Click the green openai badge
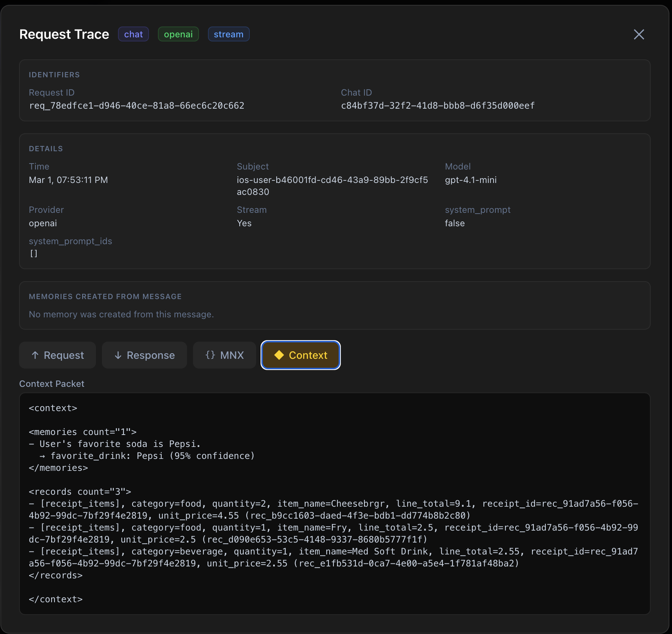The image size is (672, 634). pos(178,34)
